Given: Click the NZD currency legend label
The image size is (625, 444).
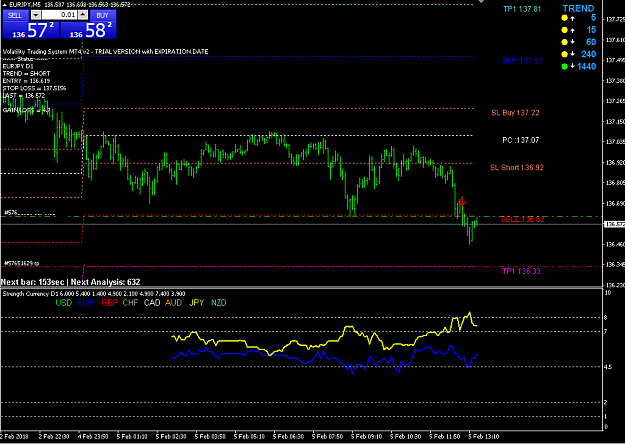Looking at the screenshot, I should pos(218,303).
